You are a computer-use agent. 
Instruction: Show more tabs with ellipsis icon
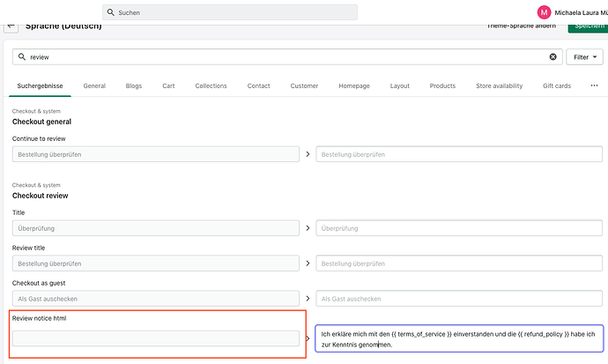tap(594, 85)
